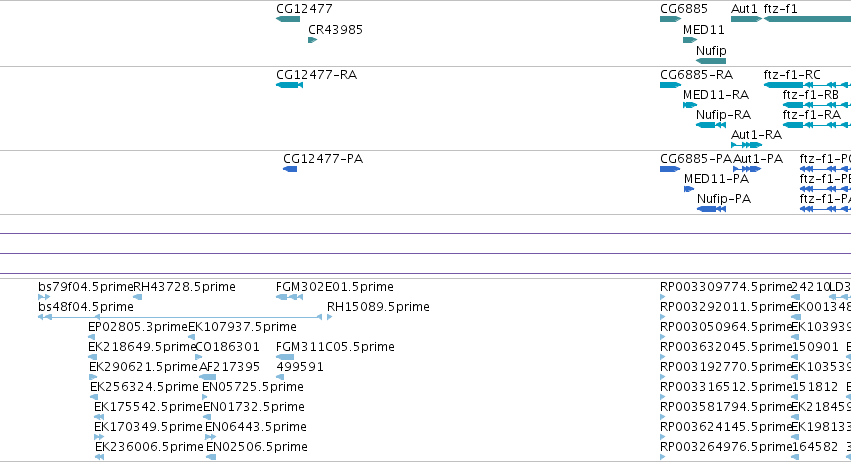Open the ftz-f1 gene label
The height and width of the screenshot is (462, 851).
pyautogui.click(x=780, y=9)
